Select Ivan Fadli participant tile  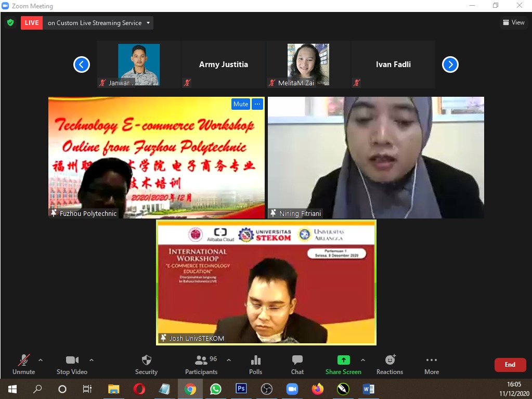tap(393, 65)
